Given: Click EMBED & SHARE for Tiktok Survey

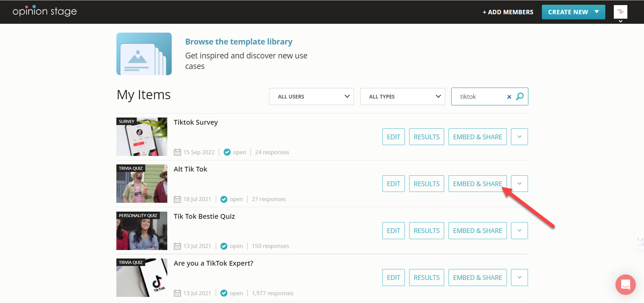Looking at the screenshot, I should pos(477,137).
